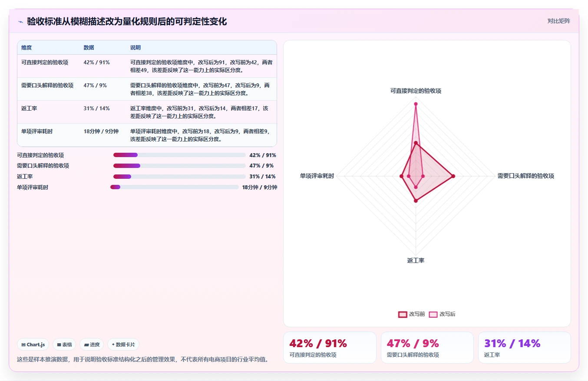The height and width of the screenshot is (381, 588).
Task: Select the 进度 tag chip
Action: coord(92,345)
